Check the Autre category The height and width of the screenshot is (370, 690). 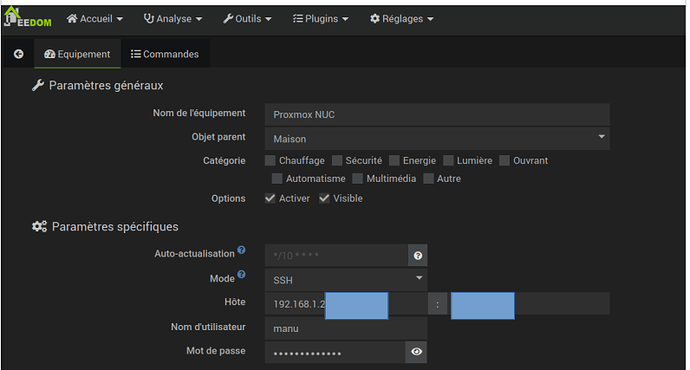click(x=428, y=179)
